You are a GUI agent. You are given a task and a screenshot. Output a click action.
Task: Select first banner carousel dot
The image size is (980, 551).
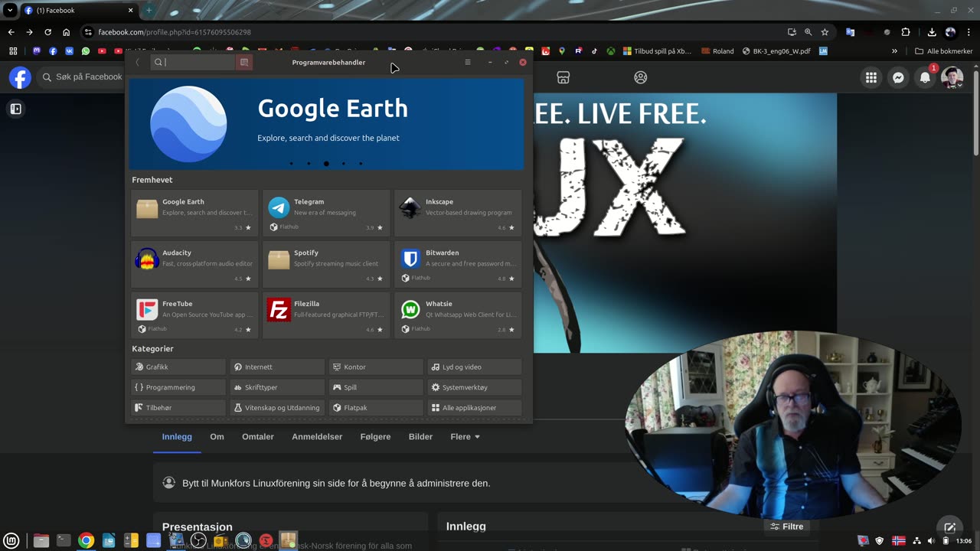pos(291,163)
